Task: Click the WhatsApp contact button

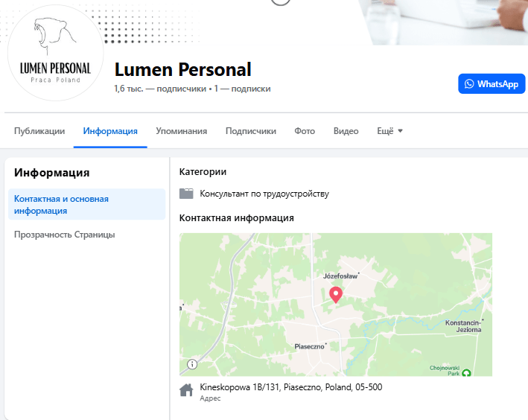Action: (492, 84)
